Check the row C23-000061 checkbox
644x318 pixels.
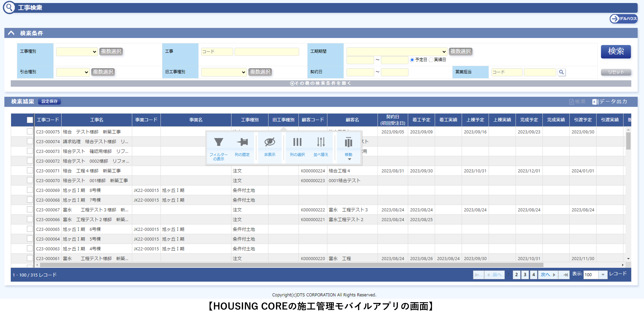[30, 258]
